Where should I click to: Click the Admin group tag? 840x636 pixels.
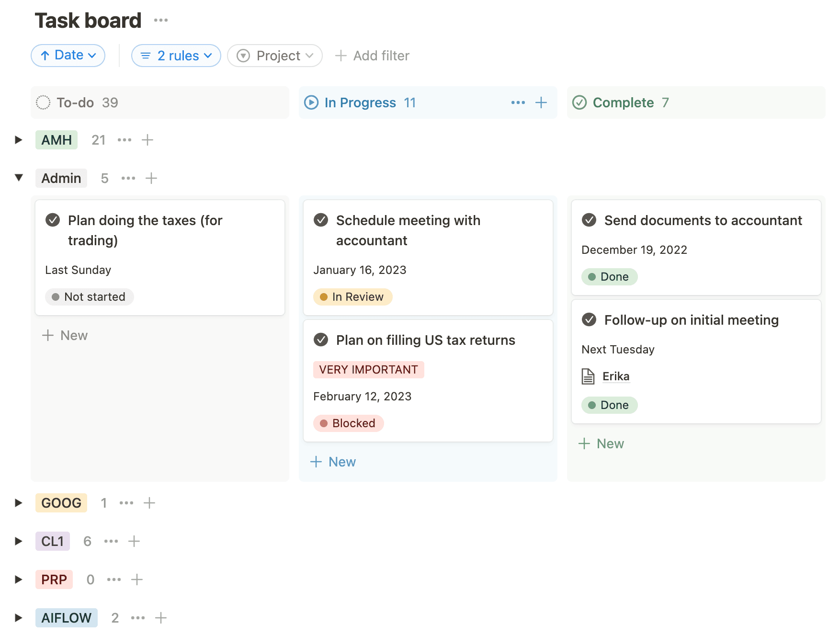pos(61,178)
